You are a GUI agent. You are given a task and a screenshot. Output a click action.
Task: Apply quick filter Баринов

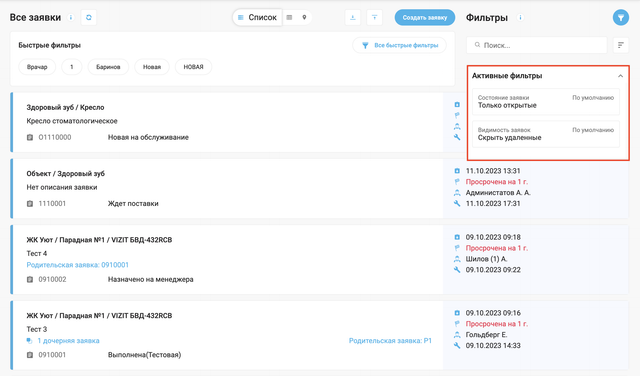108,67
